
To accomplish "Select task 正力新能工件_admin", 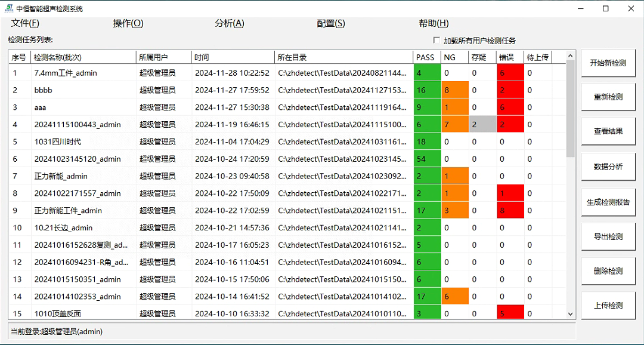I will pyautogui.click(x=287, y=211).
